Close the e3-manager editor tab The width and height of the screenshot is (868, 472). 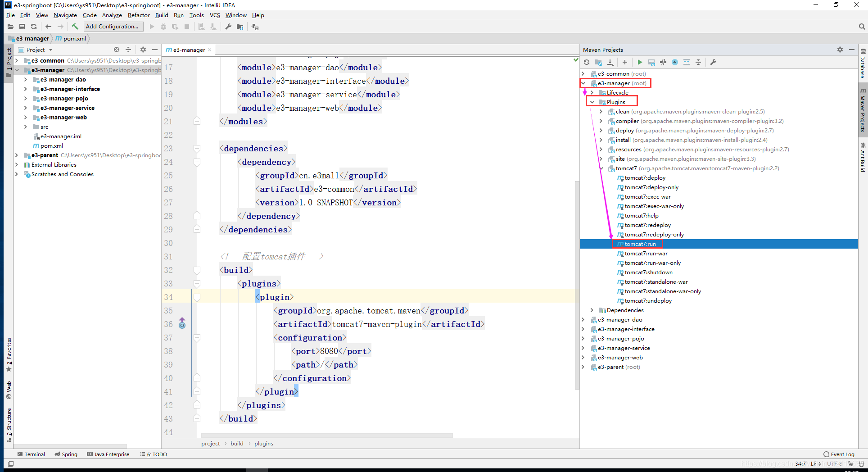[209, 50]
